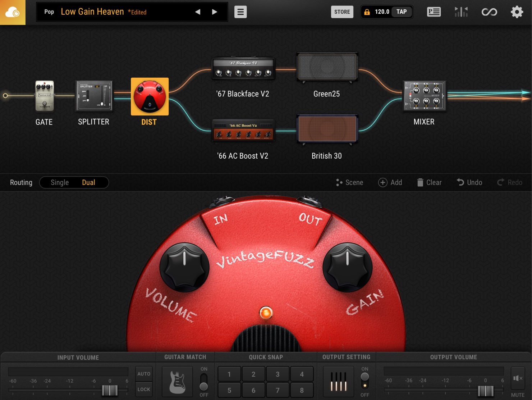The height and width of the screenshot is (400, 532).
Task: Open the Guitar Match guitar icon
Action: 177,382
